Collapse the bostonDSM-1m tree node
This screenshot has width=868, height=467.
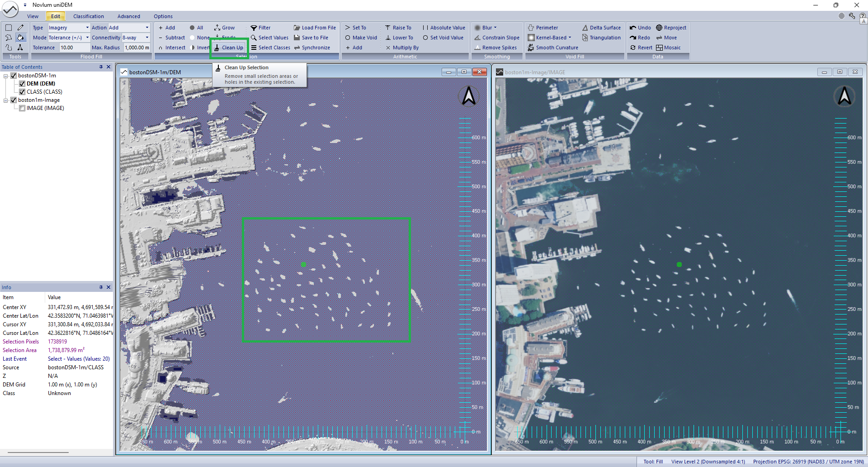[x=6, y=76]
